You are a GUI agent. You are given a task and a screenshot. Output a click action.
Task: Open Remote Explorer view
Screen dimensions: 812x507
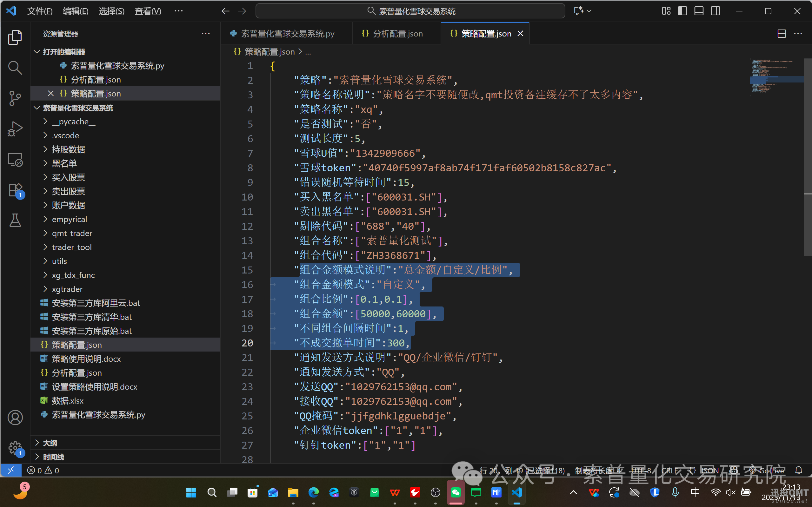coord(15,160)
